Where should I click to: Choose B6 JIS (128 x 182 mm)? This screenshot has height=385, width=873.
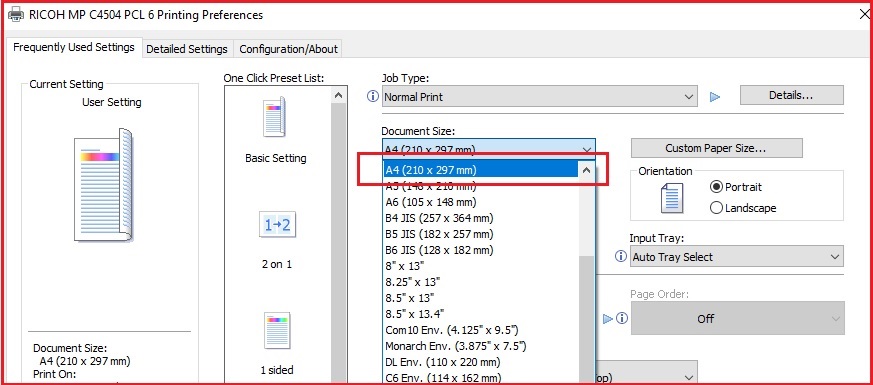[481, 250]
